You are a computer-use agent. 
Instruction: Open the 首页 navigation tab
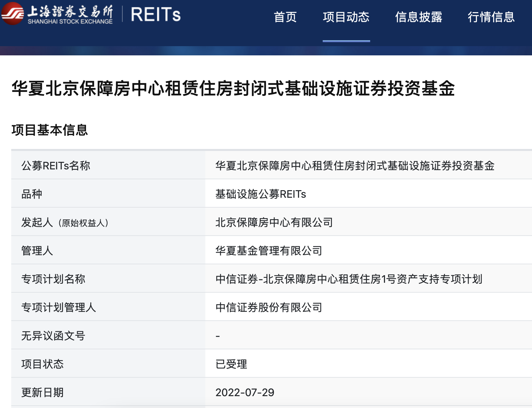pos(285,17)
